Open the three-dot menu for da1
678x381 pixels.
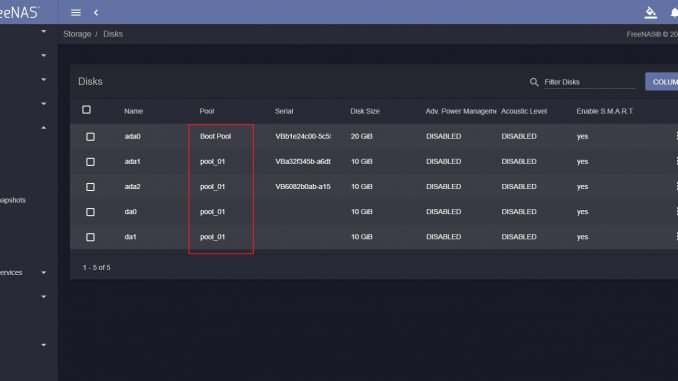coord(676,237)
